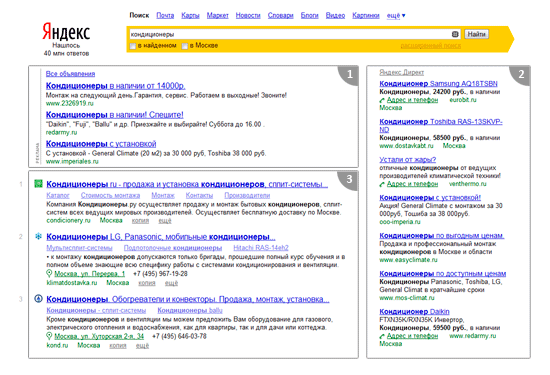Open the Кондиционеры.ru search result title
The image size is (550, 375).
pyautogui.click(x=187, y=184)
